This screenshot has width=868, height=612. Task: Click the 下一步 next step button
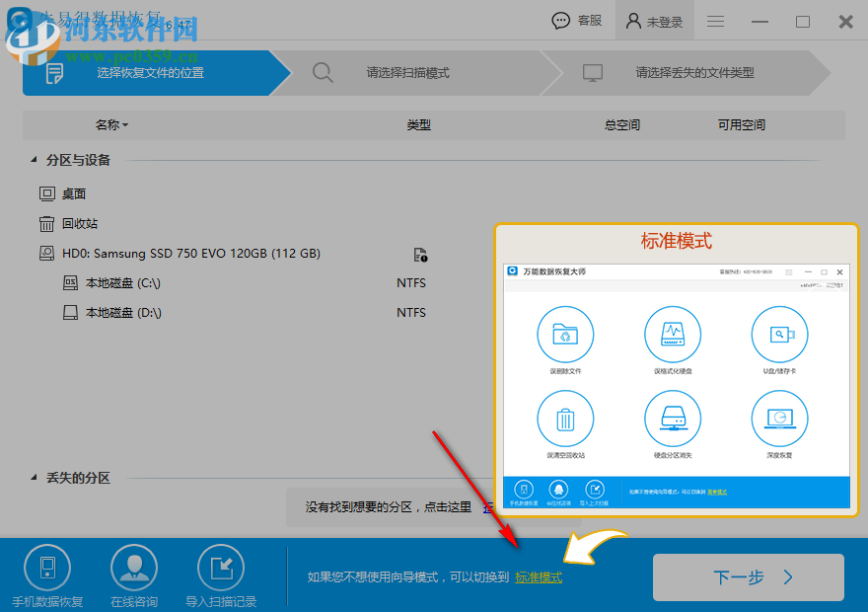(x=749, y=578)
